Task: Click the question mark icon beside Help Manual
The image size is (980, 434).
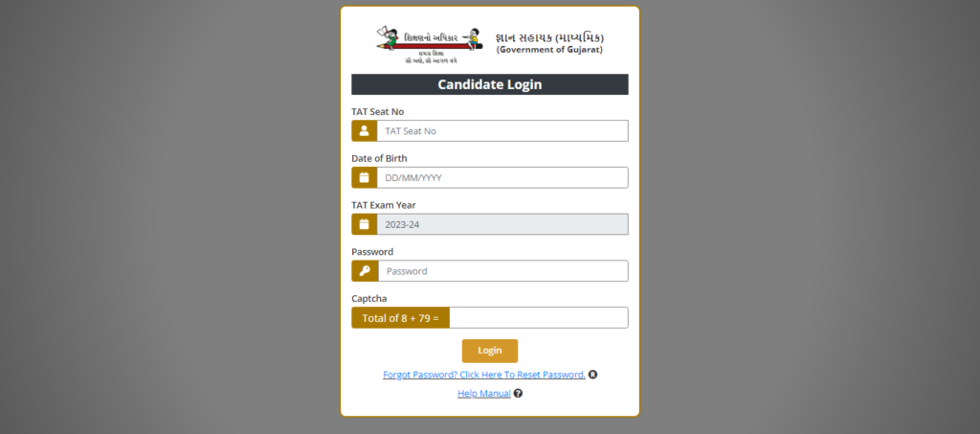Action: point(518,394)
